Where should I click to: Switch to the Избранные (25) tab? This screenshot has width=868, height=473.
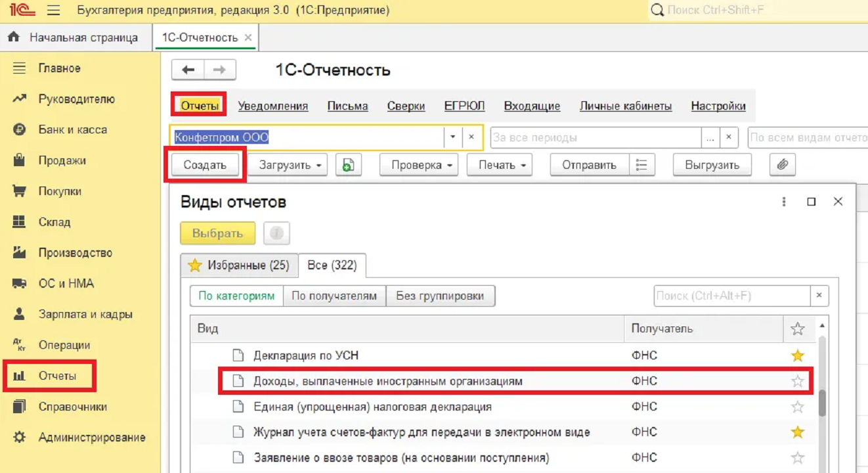(x=239, y=265)
